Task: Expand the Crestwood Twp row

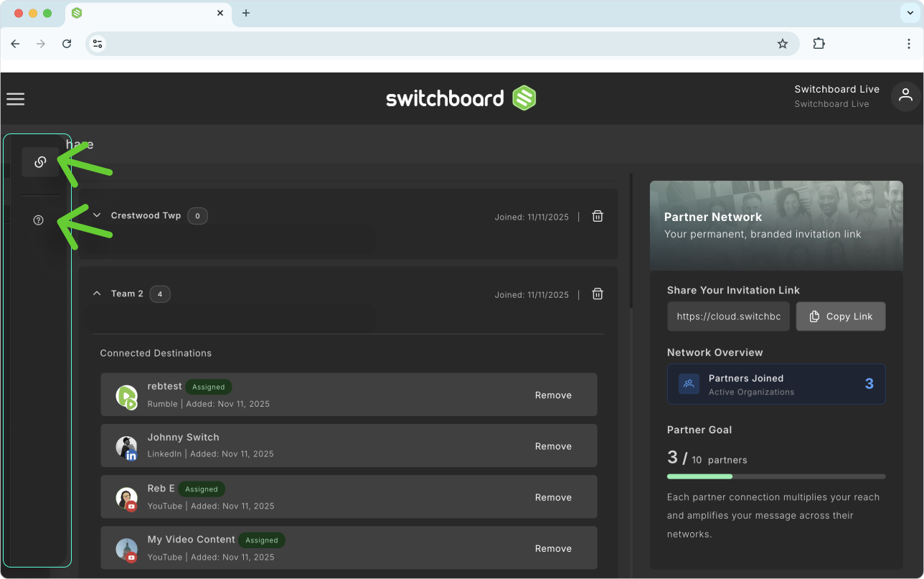Action: (x=97, y=215)
